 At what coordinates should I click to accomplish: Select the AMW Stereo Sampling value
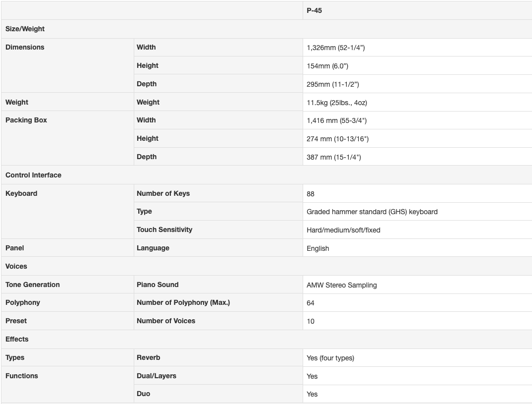pos(341,285)
